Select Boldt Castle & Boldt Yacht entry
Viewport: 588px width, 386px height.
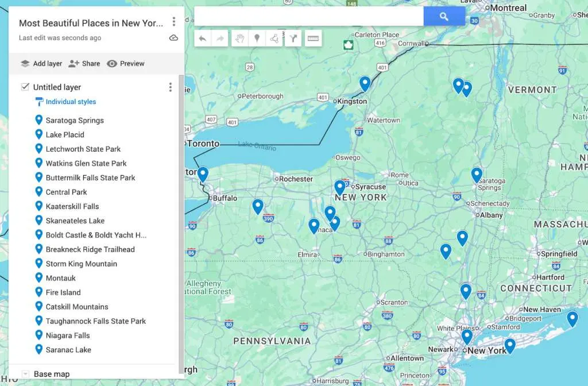click(x=96, y=235)
